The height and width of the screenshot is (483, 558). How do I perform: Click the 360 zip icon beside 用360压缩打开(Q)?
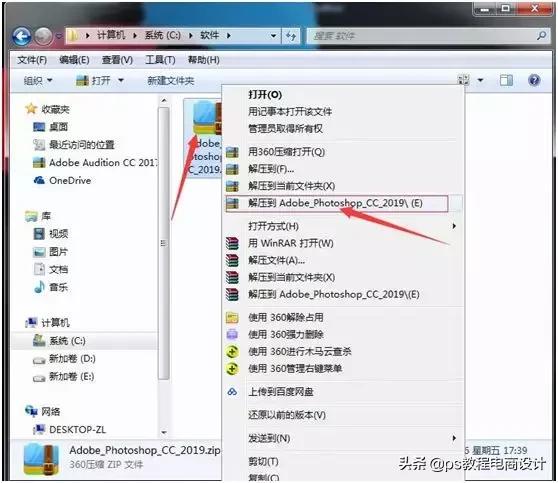pyautogui.click(x=232, y=152)
